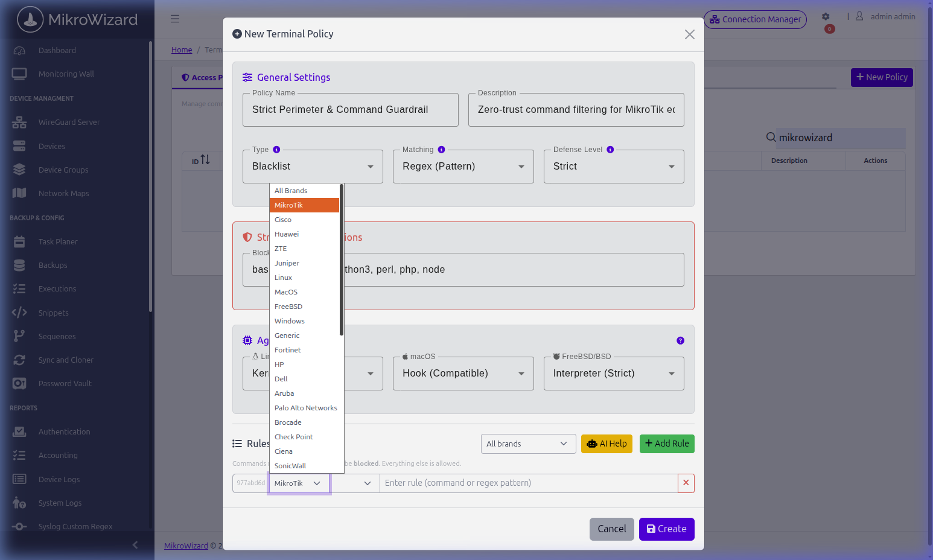Click the Cancel button

[x=611, y=529]
